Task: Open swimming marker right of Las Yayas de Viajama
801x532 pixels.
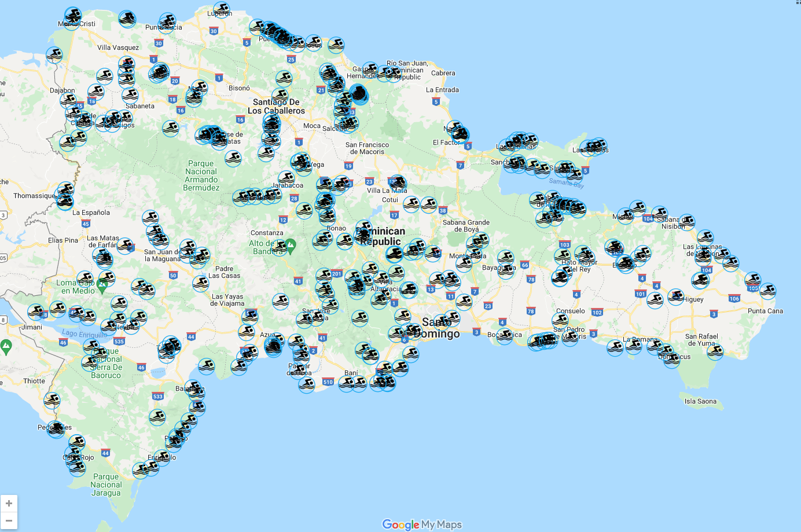Action: pyautogui.click(x=281, y=302)
